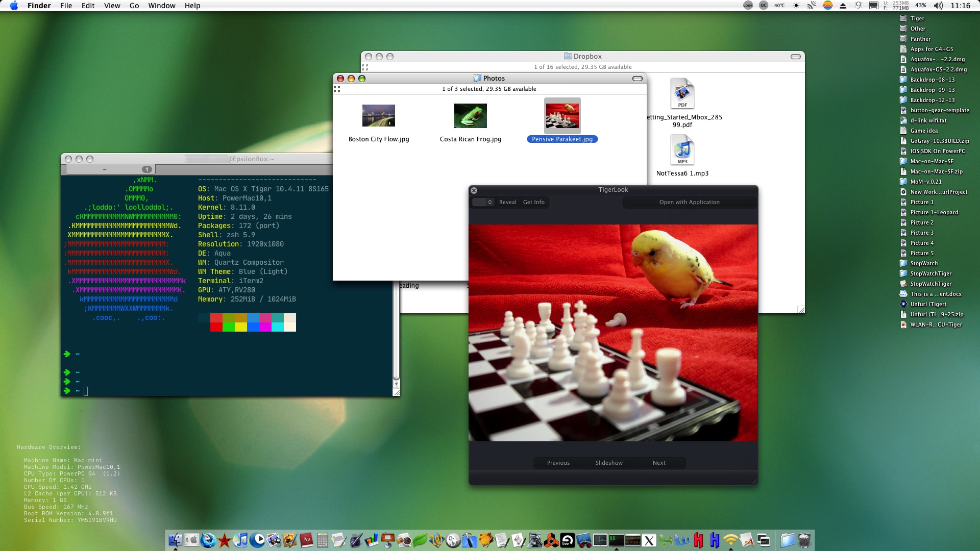Open Calculator from the Dock
The height and width of the screenshot is (551, 980).
(x=323, y=540)
